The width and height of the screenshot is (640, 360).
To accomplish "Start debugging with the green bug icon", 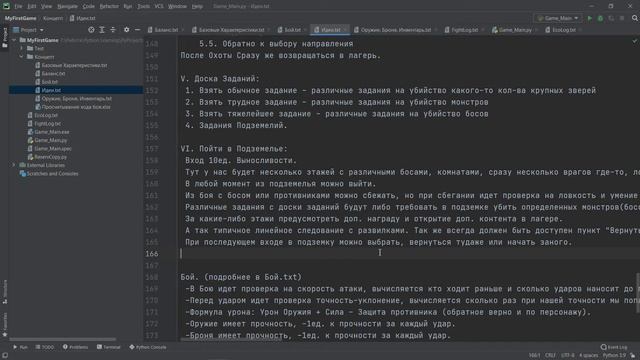I will (600, 18).
